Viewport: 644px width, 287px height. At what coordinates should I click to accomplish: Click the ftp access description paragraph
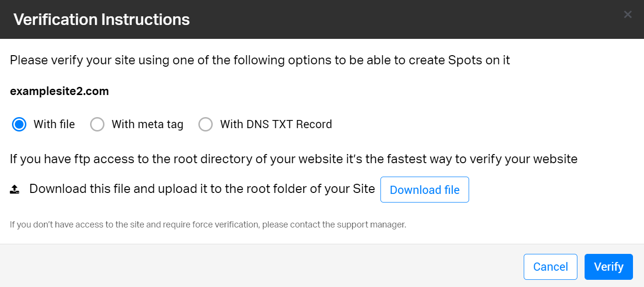pyautogui.click(x=293, y=159)
